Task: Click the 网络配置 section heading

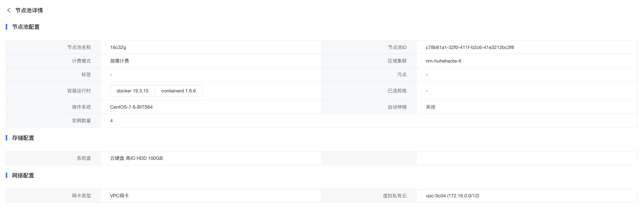Action: click(23, 176)
